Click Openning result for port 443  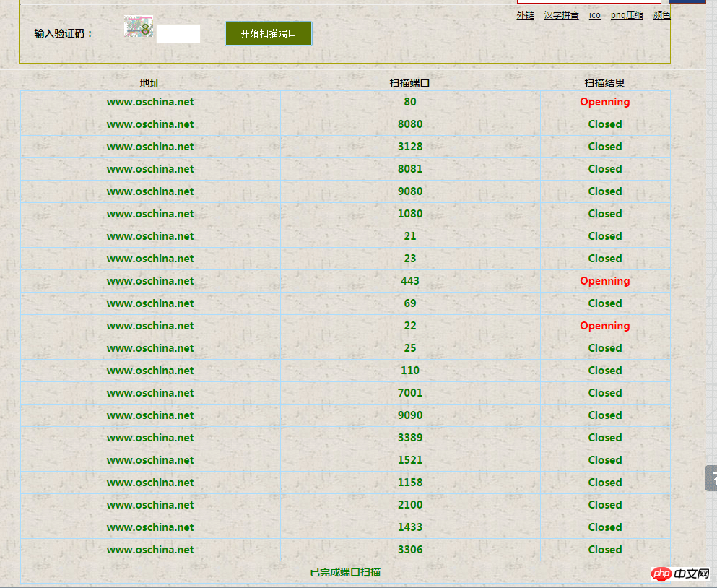point(605,282)
